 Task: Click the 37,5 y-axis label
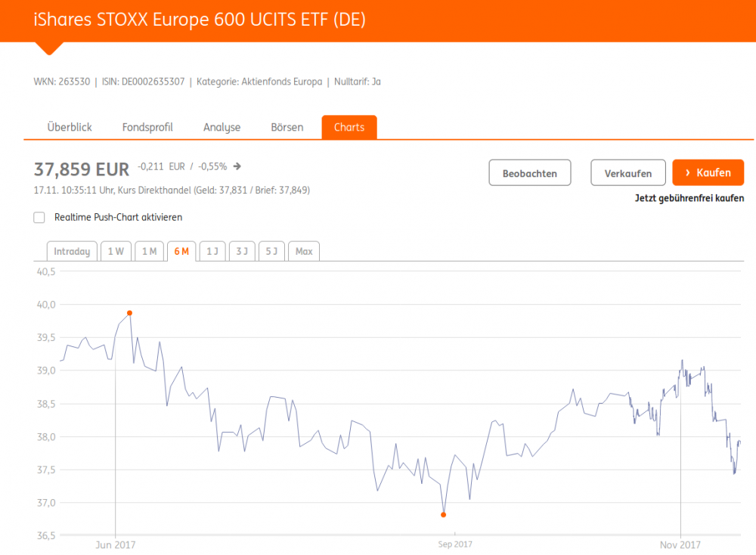click(46, 470)
